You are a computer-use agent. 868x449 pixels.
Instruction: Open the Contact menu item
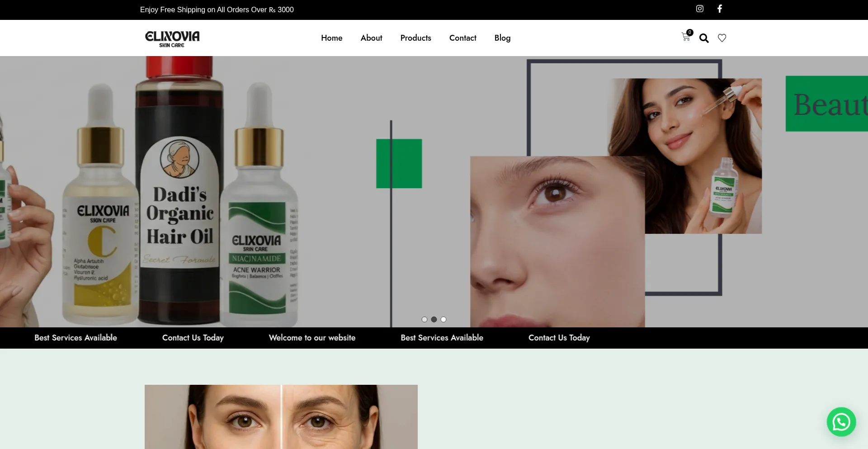click(x=463, y=38)
